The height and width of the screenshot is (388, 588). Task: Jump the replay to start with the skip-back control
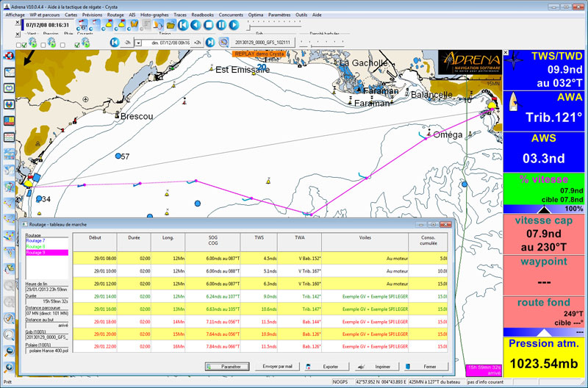[x=183, y=25]
